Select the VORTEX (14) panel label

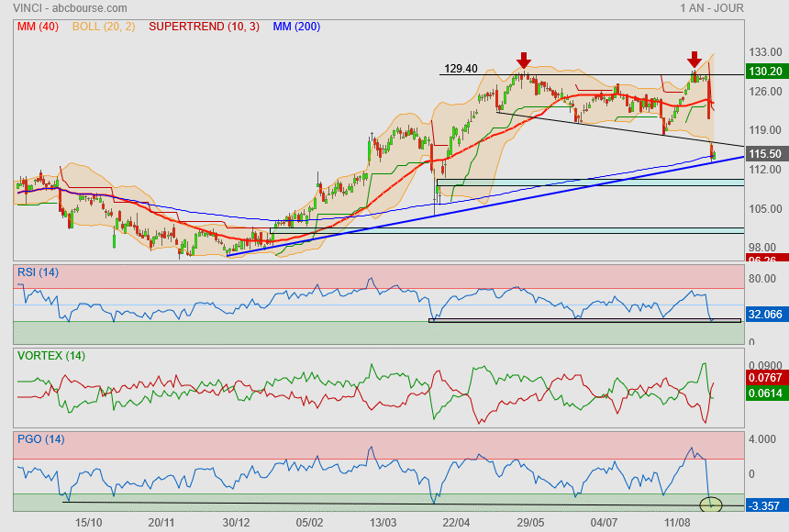point(50,355)
